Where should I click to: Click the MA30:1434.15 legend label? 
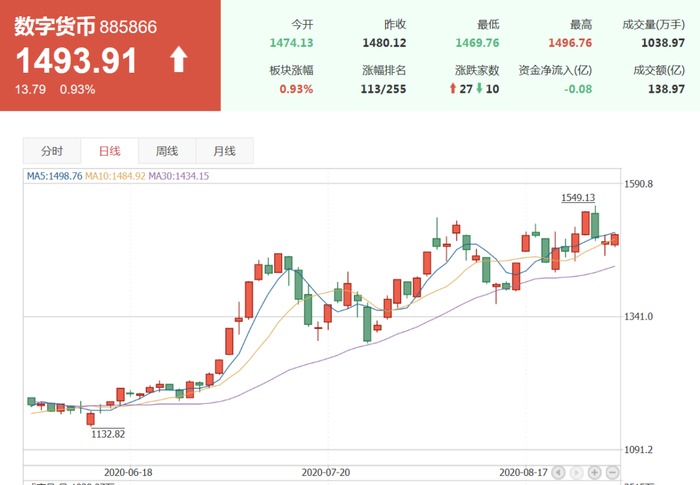179,176
